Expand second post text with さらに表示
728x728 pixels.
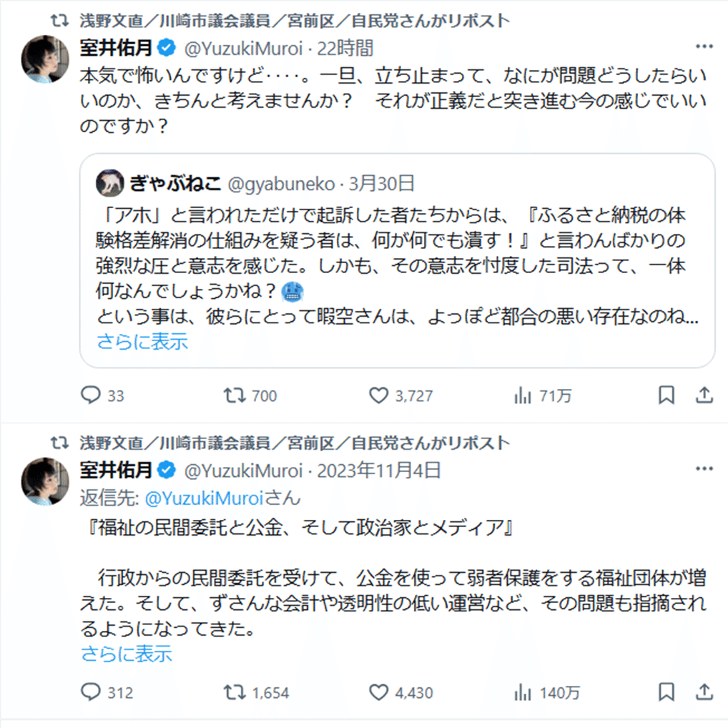coord(126,653)
